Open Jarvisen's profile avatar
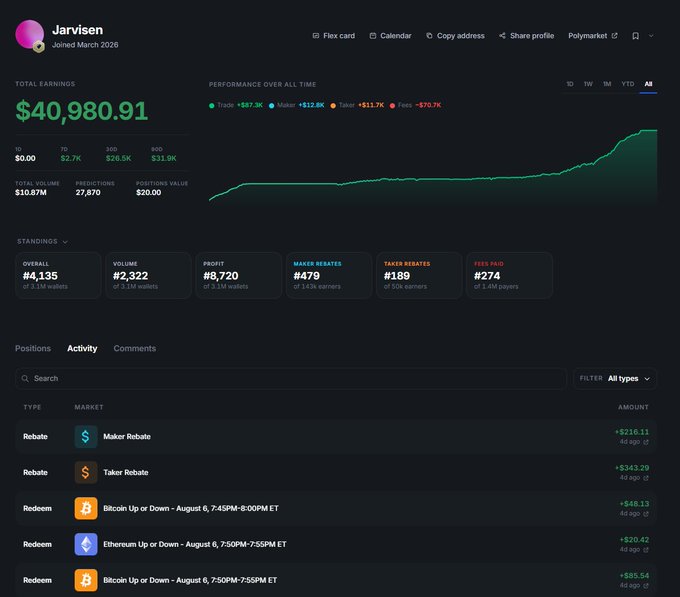This screenshot has width=680, height=597. [29, 34]
